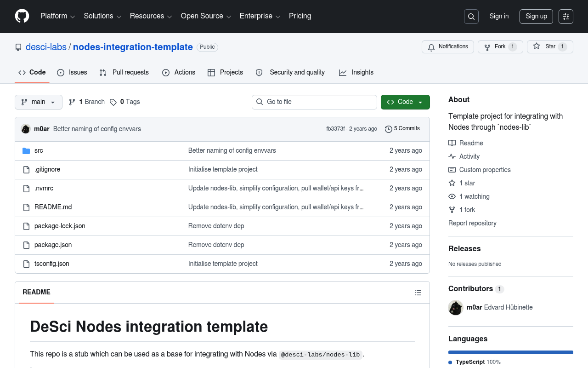Switch to the Projects tab

tap(225, 73)
